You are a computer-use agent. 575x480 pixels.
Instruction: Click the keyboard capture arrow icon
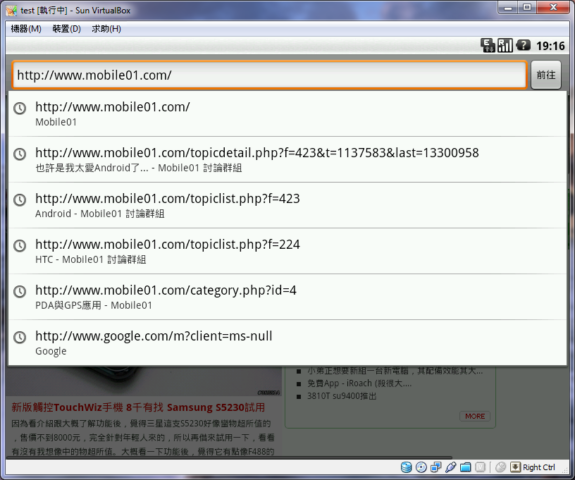coord(515,467)
